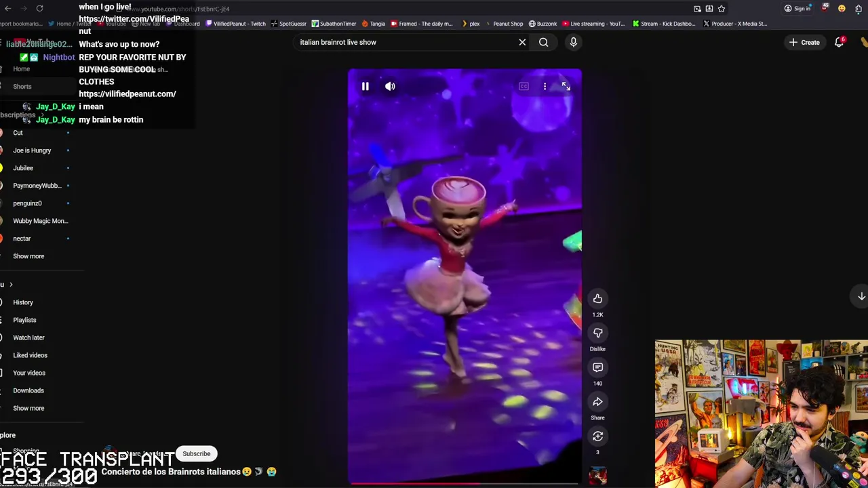
Task: Pause the Shorts video
Action: tap(365, 87)
